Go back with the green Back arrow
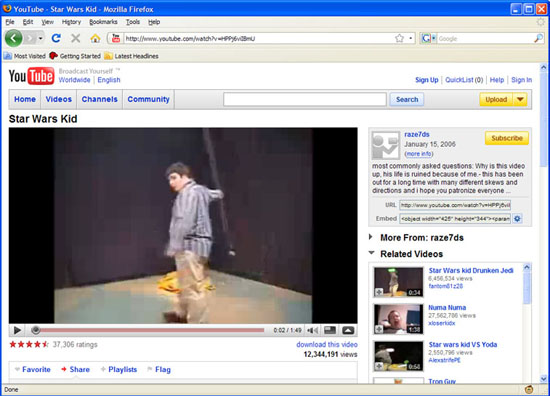550x396 pixels. click(13, 38)
